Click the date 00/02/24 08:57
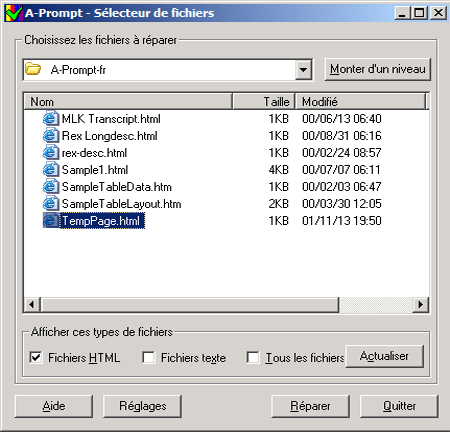 click(342, 153)
